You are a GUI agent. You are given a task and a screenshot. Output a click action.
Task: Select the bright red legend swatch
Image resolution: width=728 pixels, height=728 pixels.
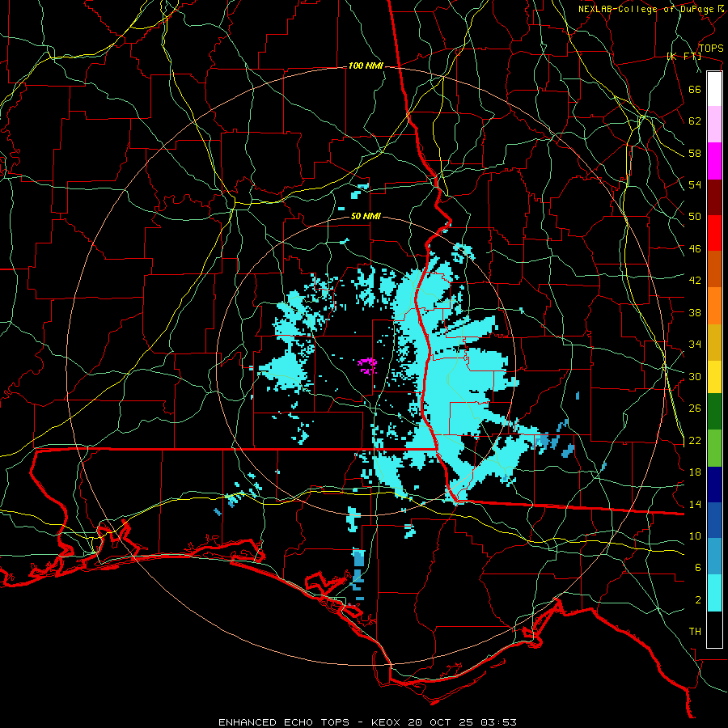click(714, 233)
